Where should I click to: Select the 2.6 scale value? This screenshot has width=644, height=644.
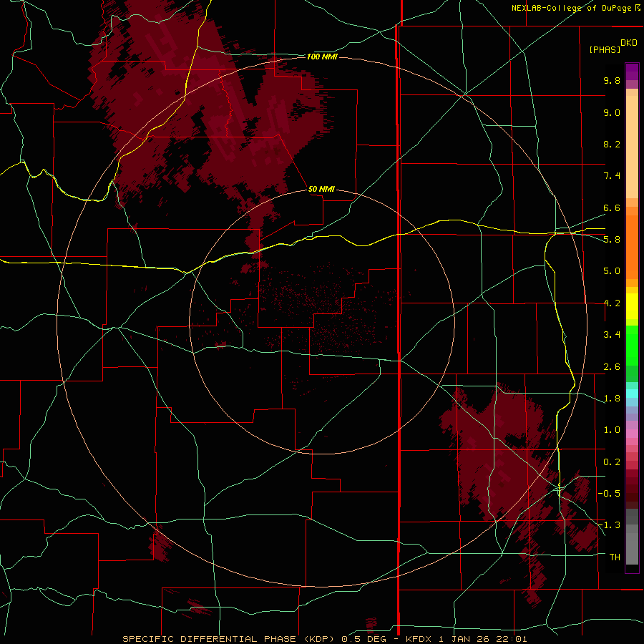pos(612,367)
